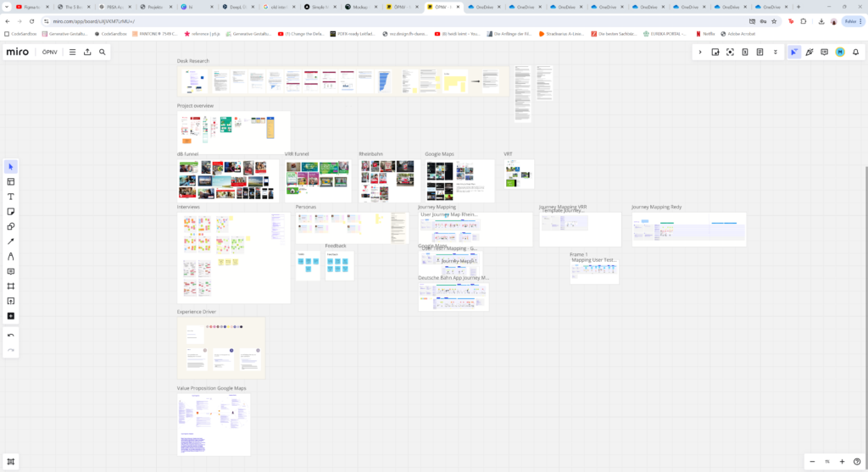This screenshot has height=472, width=868.
Task: Select the Pen drawing tool
Action: coord(10,256)
